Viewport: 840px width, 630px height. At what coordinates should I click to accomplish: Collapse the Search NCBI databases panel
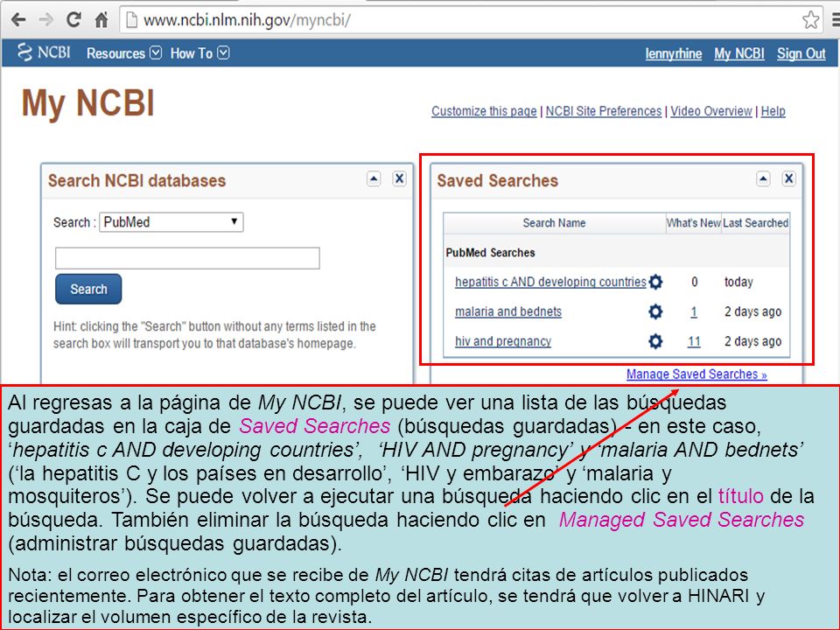click(374, 178)
